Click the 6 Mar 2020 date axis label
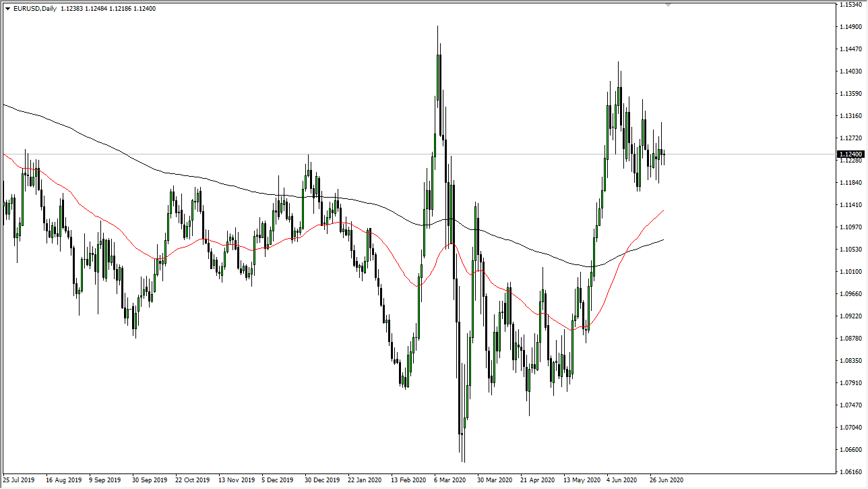Image resolution: width=868 pixels, height=489 pixels. point(449,480)
